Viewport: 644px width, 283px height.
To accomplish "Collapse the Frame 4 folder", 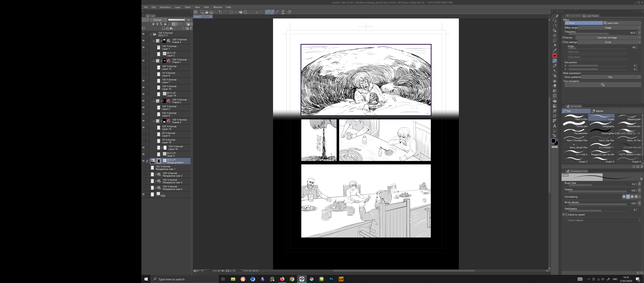I will [x=154, y=121].
